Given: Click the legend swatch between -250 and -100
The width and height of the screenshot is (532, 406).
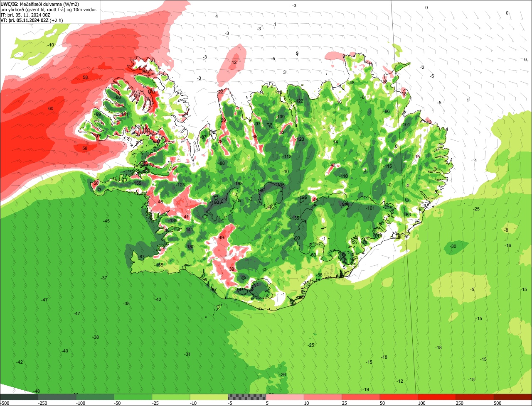Looking at the screenshot, I should pos(57,397).
